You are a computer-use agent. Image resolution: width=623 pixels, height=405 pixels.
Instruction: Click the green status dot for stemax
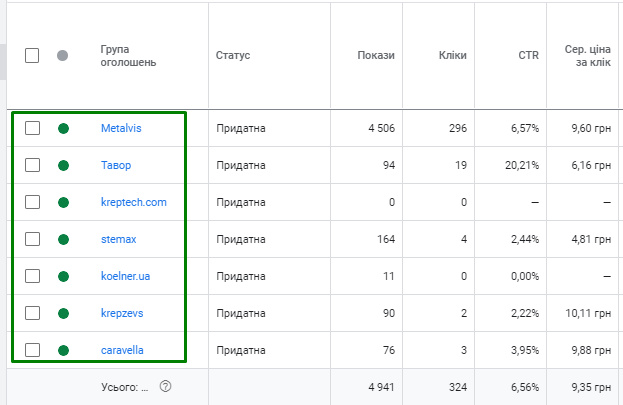pyautogui.click(x=64, y=239)
